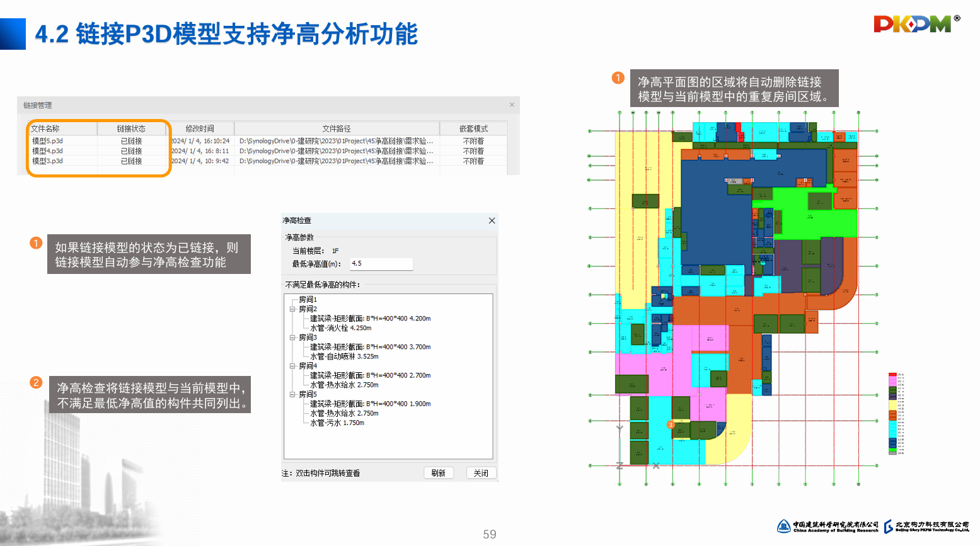Click the bright green swatch in the legend
Screen dimensions: 980x546
coord(892,451)
